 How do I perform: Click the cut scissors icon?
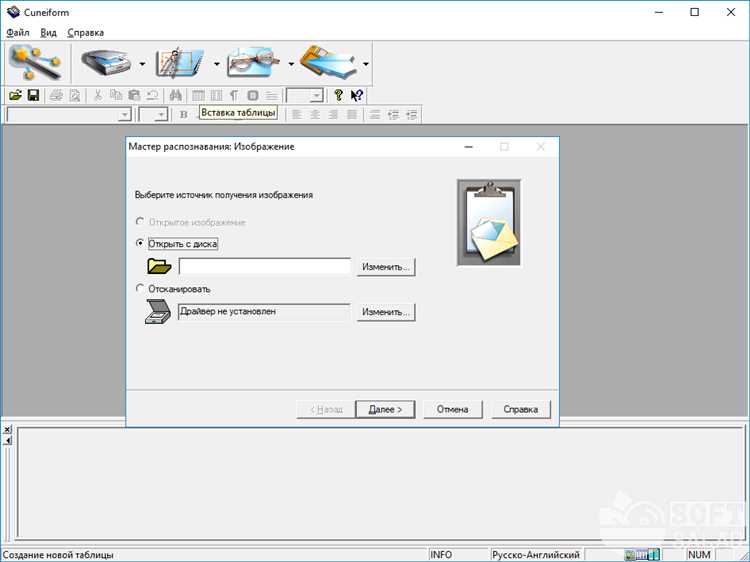98,95
